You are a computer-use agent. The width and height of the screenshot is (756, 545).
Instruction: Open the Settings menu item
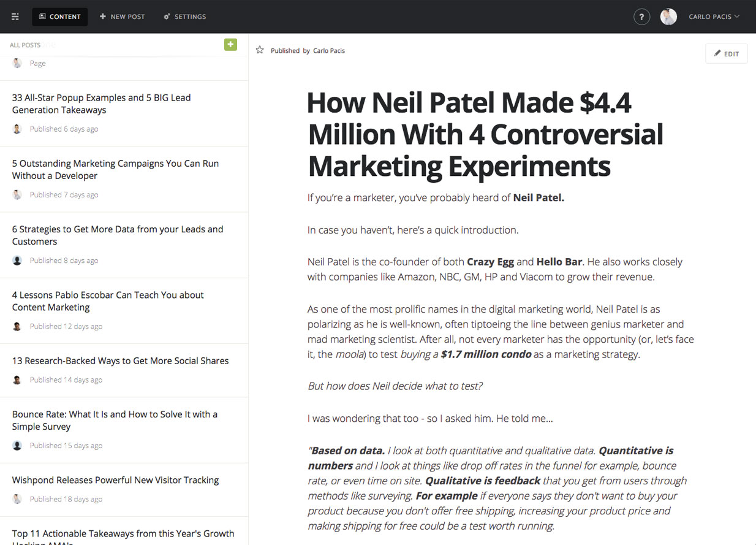(x=185, y=17)
